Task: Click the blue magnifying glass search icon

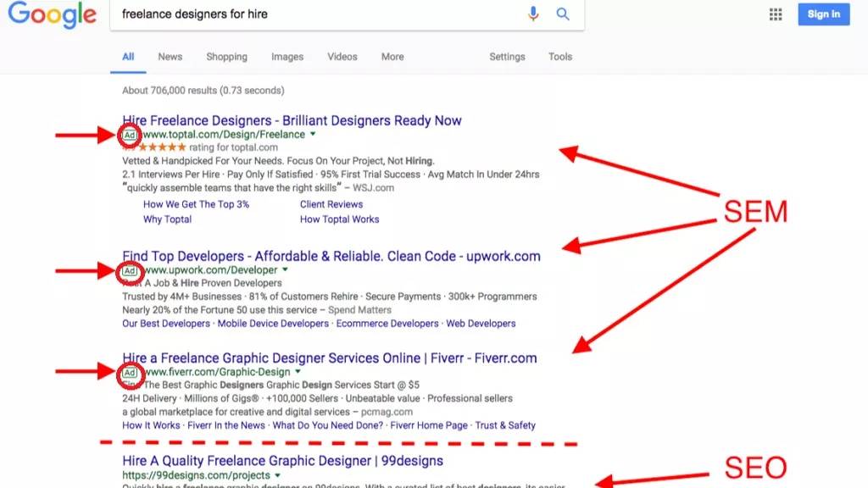Action: pos(563,14)
